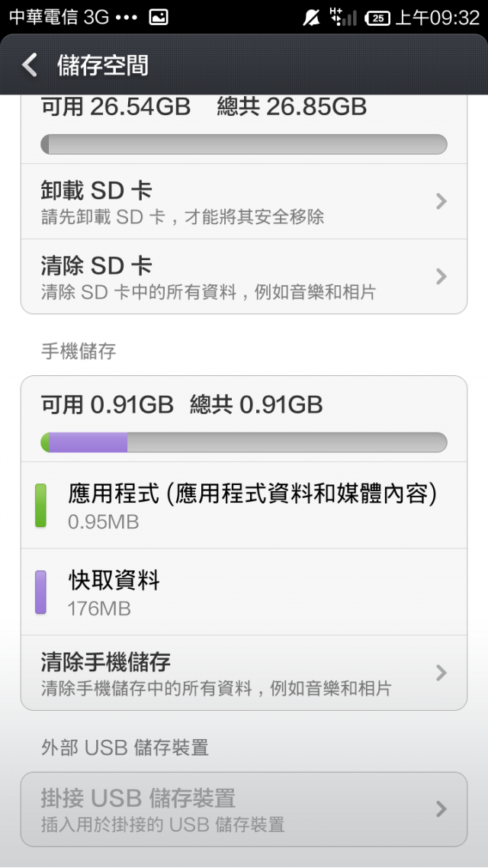Select 清除 SD 卡 option
This screenshot has width=488, height=868.
(244, 276)
